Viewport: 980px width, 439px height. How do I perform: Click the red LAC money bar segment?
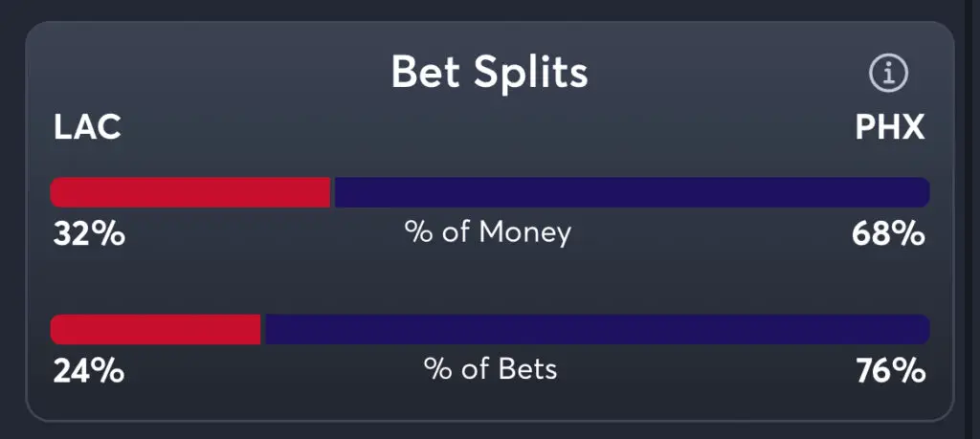click(x=189, y=192)
